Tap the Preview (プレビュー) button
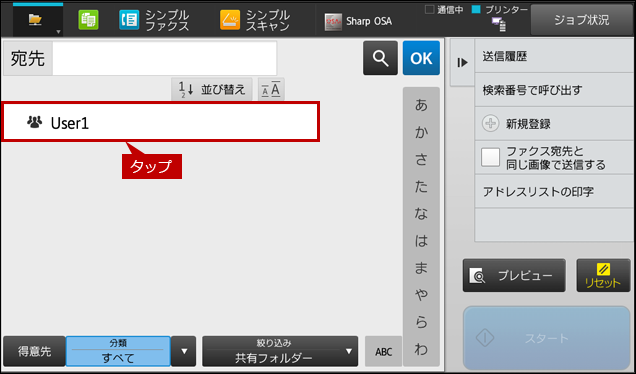This screenshot has height=374, width=636. coord(514,275)
